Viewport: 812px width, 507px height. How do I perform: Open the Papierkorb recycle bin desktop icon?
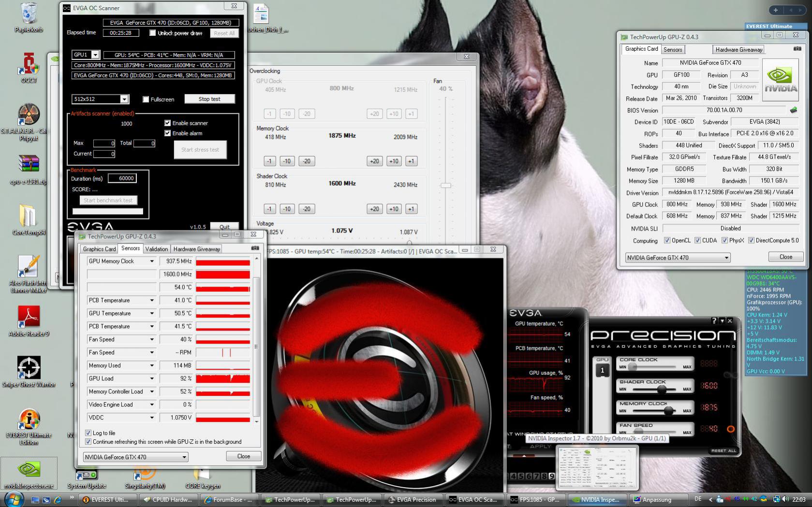[x=29, y=17]
